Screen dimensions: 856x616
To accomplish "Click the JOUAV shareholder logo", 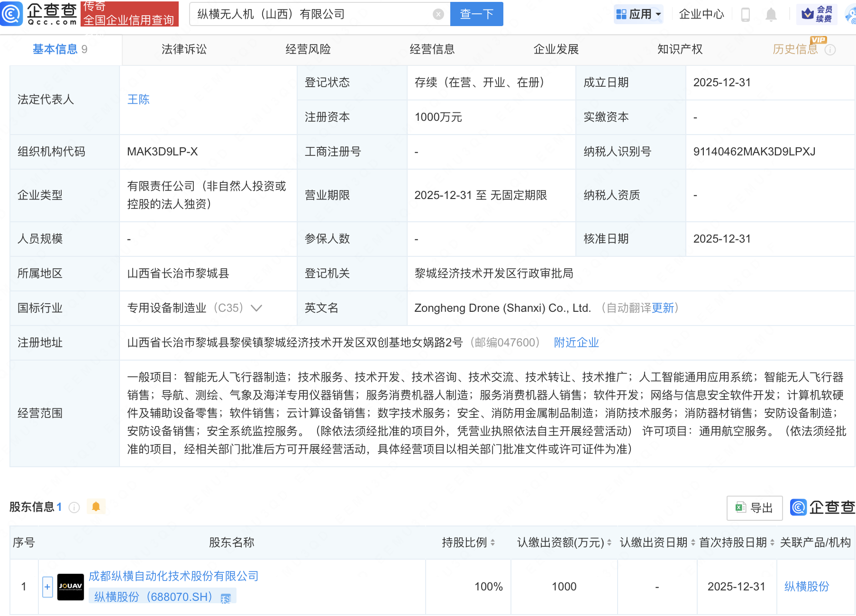I will click(x=70, y=587).
